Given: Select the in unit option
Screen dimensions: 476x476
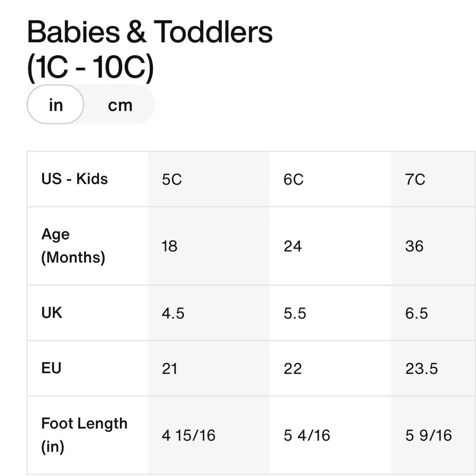Looking at the screenshot, I should pyautogui.click(x=56, y=104).
